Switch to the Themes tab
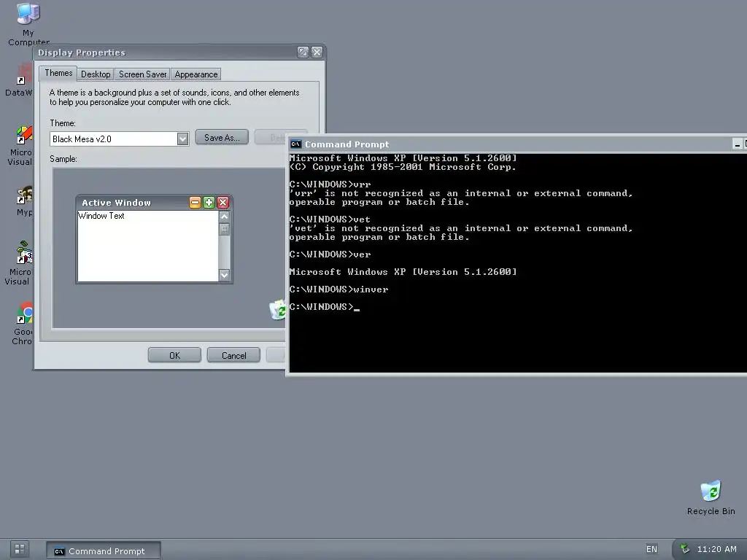747x560 pixels. click(58, 73)
